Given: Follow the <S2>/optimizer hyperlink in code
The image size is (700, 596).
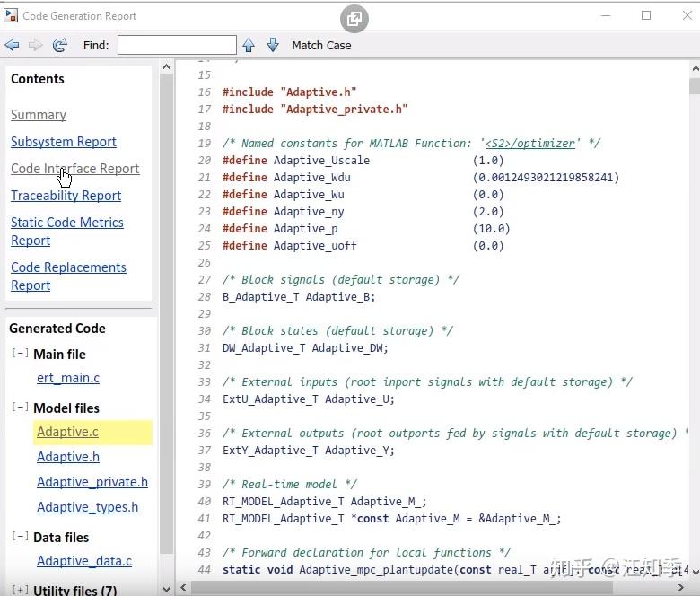Looking at the screenshot, I should click(530, 144).
